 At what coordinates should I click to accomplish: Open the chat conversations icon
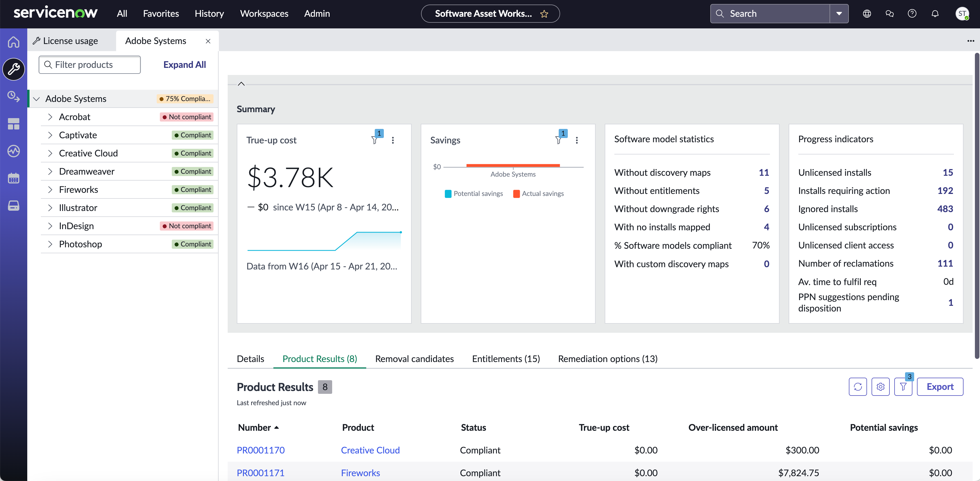[889, 14]
